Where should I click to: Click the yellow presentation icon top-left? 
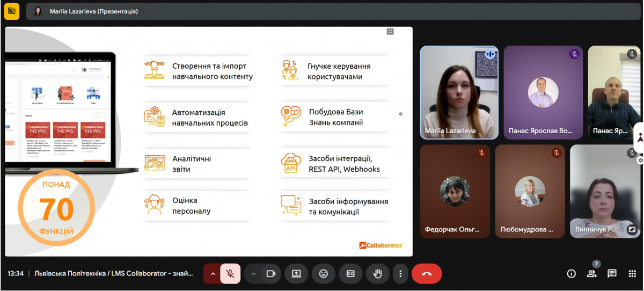[x=11, y=11]
